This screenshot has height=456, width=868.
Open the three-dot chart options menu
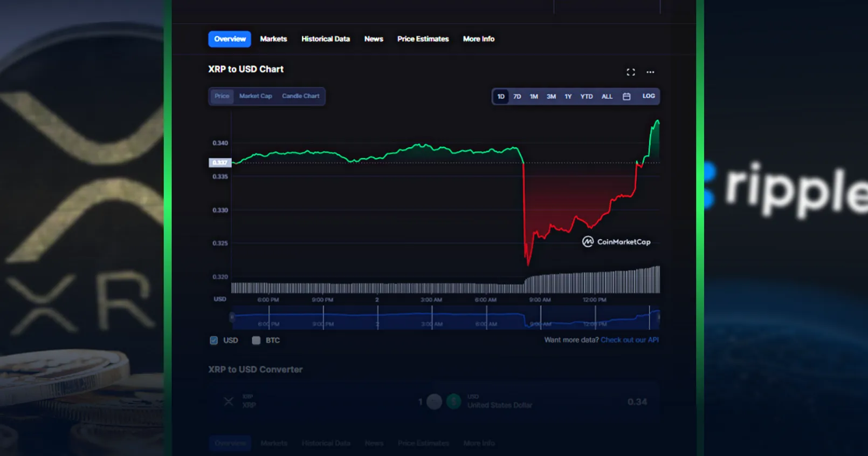pos(650,72)
